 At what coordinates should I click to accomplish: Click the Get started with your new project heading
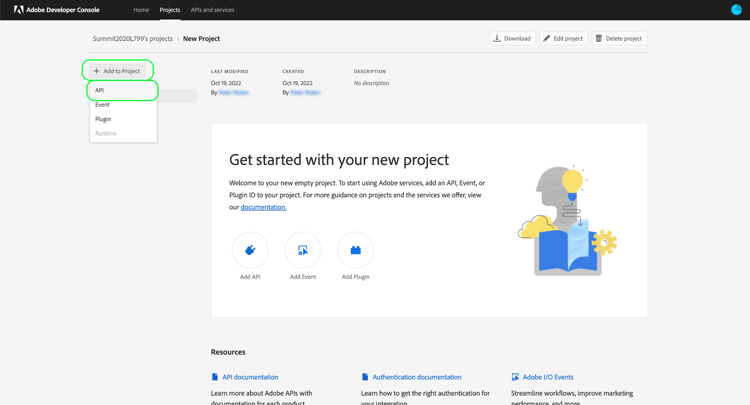[339, 160]
